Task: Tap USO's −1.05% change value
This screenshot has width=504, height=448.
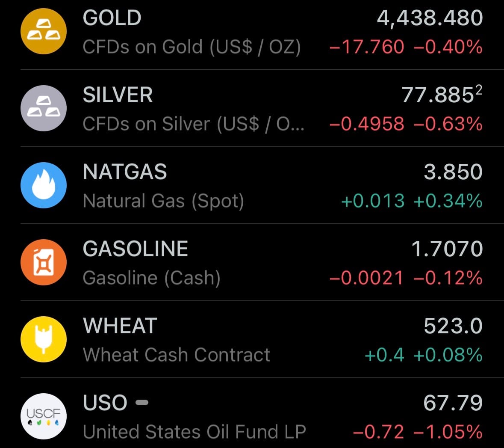Action: [448, 432]
